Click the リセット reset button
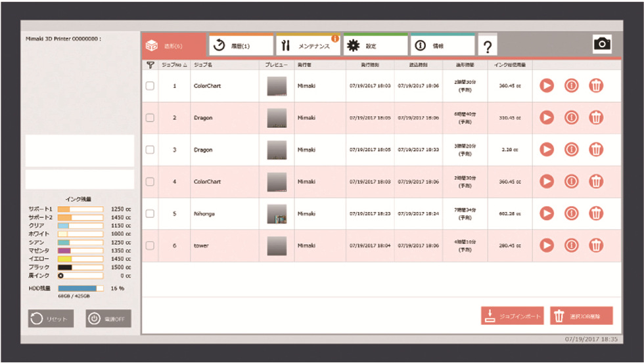Image resolution: width=644 pixels, height=363 pixels. tap(51, 319)
